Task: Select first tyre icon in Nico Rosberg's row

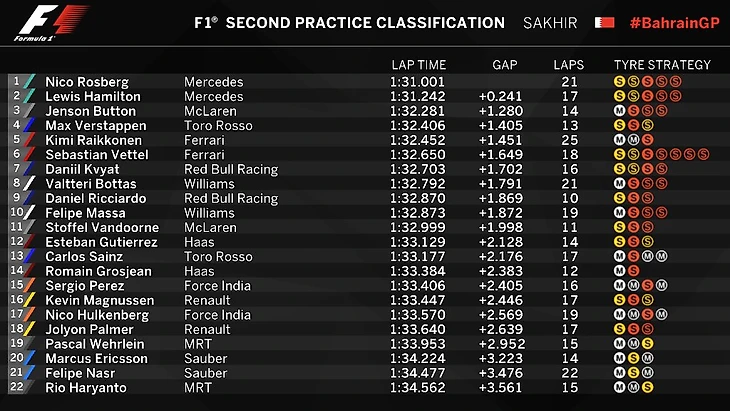Action: (620, 82)
